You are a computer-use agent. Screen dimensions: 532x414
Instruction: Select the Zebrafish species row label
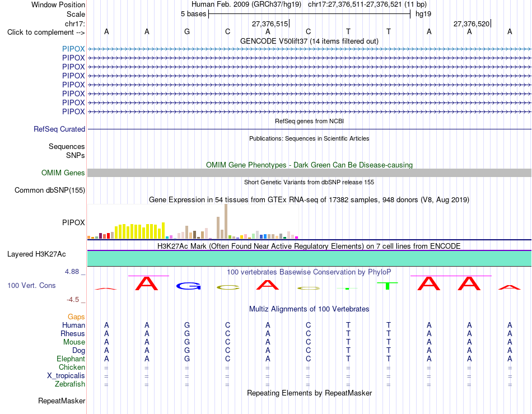coord(70,384)
